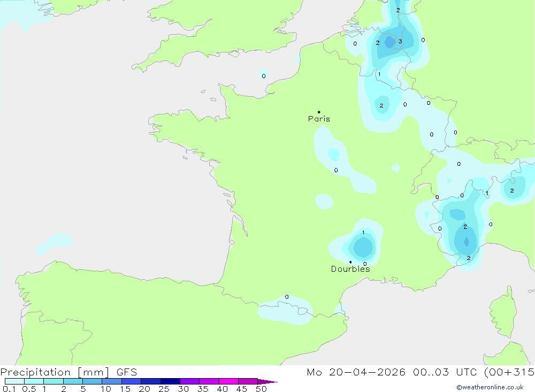Click the 5–10 mm legend color swatch
Image resolution: width=535 pixels, height=392 pixels.
click(93, 381)
